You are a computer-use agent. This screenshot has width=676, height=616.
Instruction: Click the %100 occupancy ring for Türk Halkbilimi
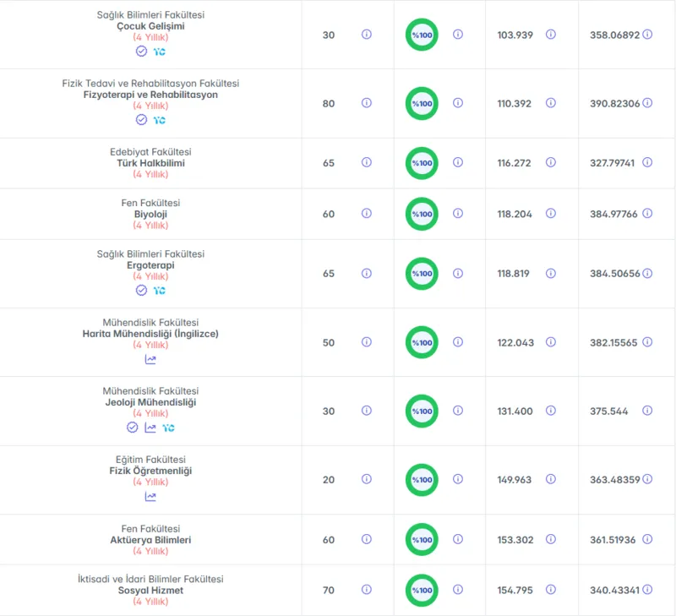(422, 163)
